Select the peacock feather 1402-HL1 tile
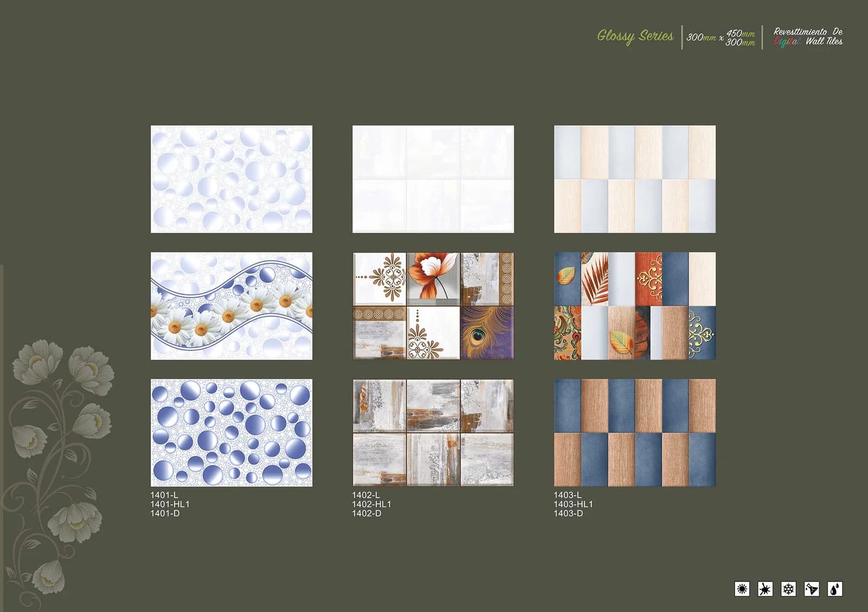 (433, 306)
